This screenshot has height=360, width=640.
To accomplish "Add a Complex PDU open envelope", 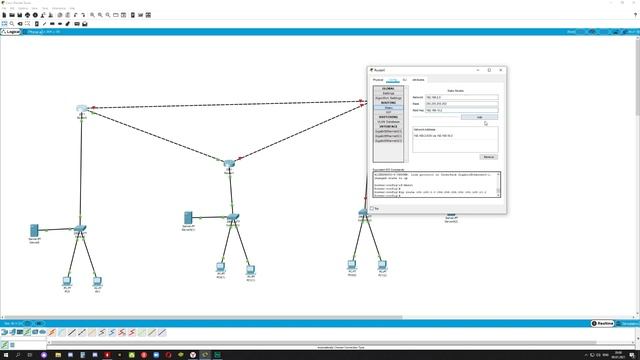I will pos(84,24).
